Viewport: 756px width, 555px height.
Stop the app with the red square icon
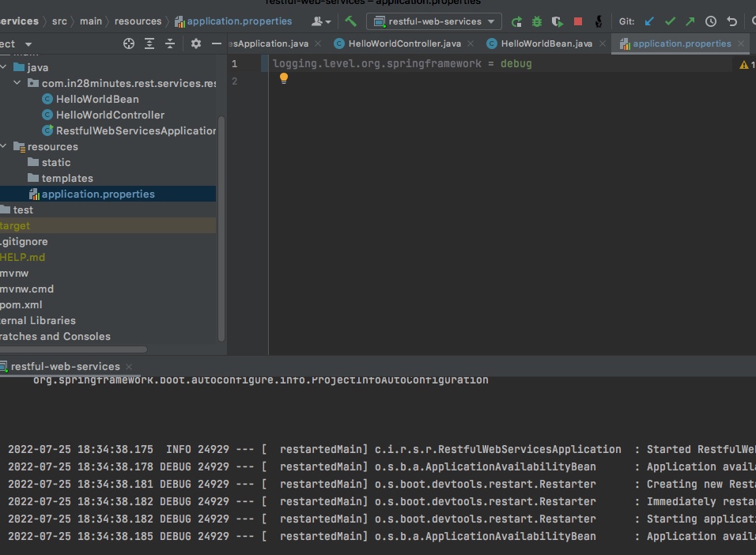578,21
